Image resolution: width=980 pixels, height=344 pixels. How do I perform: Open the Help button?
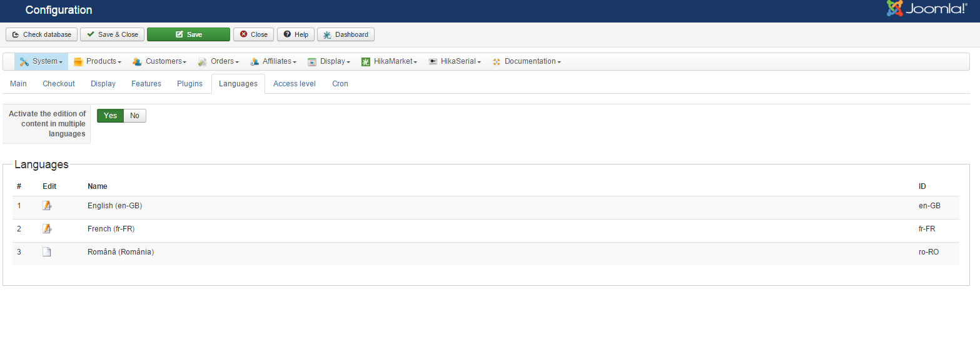point(296,34)
